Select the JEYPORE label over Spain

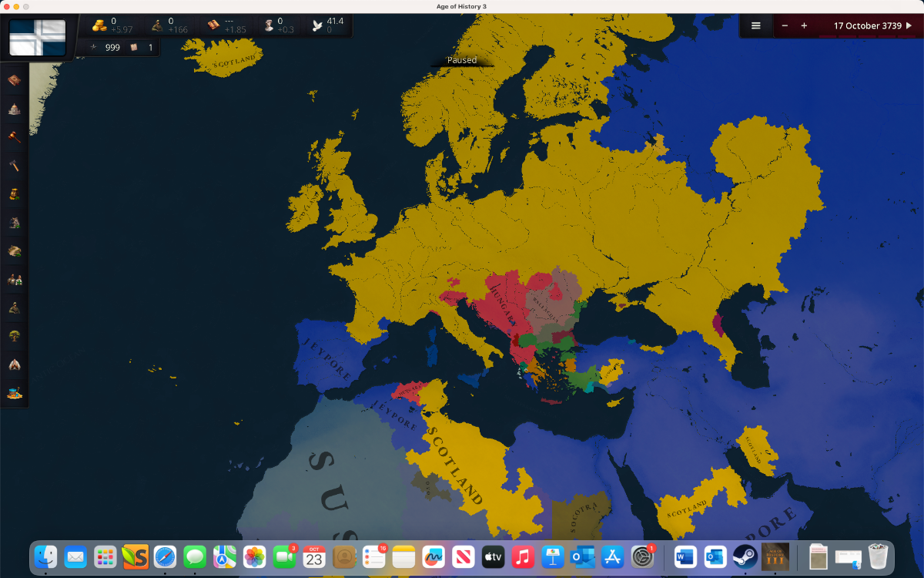[x=327, y=360]
